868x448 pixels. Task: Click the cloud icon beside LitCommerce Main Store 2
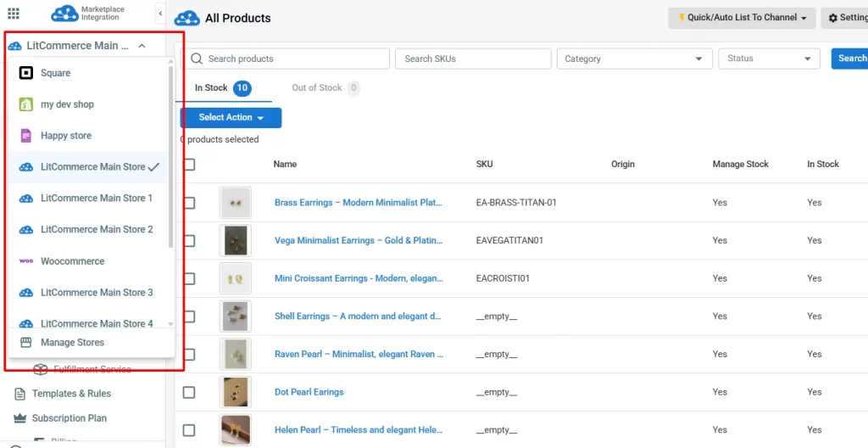click(x=26, y=230)
